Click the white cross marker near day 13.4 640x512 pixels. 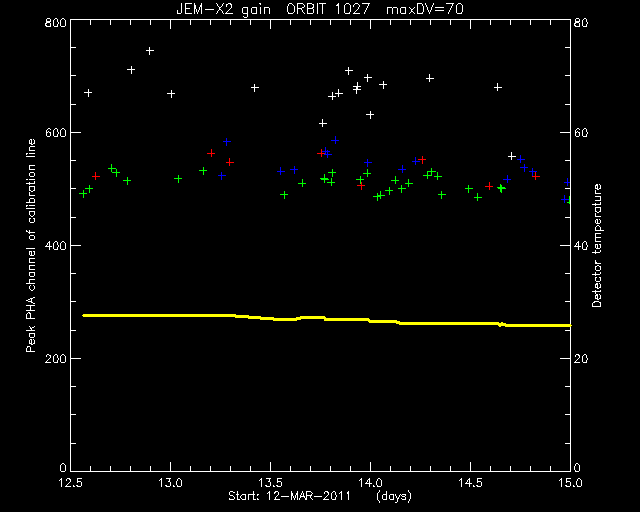click(255, 88)
